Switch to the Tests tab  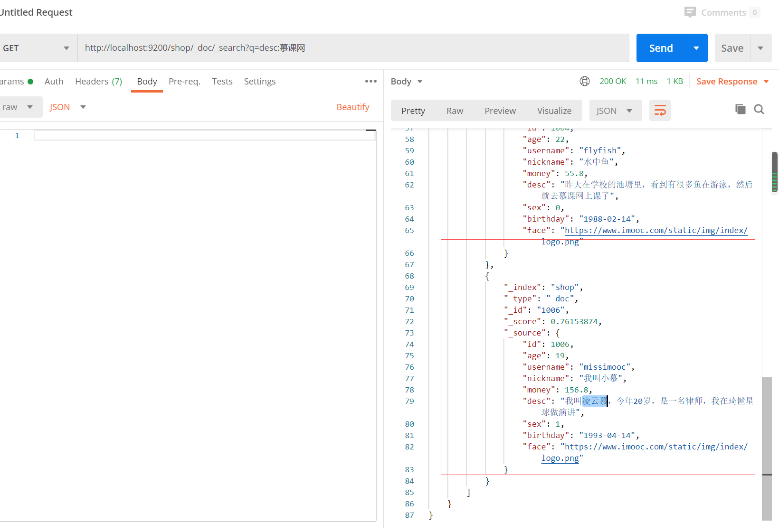click(x=222, y=81)
